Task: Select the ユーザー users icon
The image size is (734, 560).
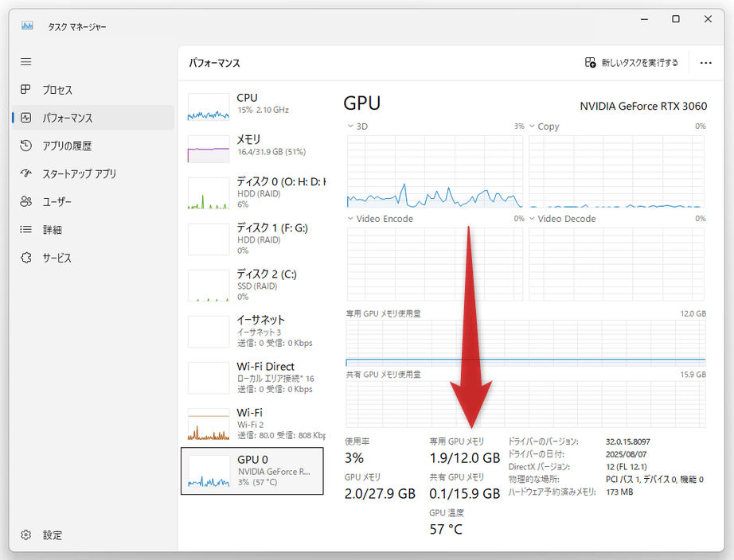Action: [x=25, y=202]
